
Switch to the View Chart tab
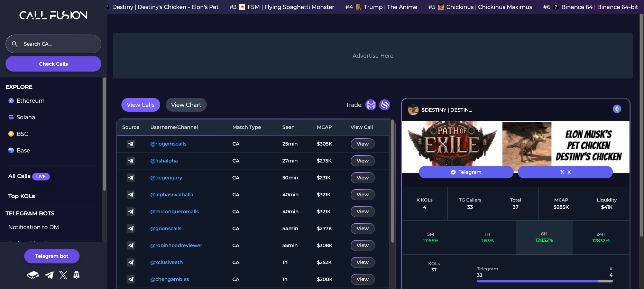(186, 105)
